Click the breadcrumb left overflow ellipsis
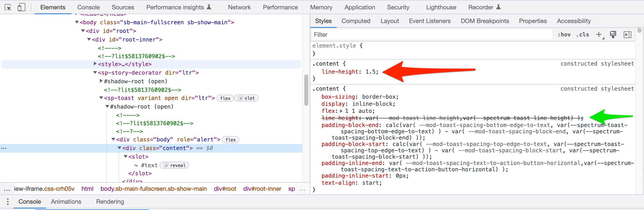Viewport: 644px width, 210px height. click(7, 189)
